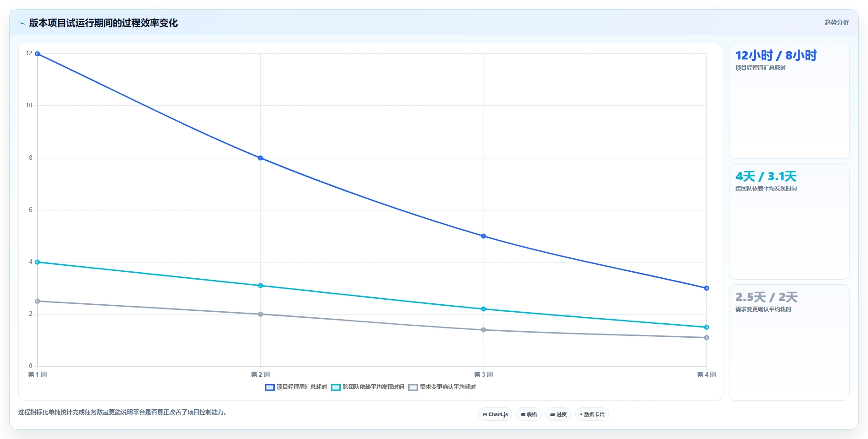Click the y-axis value 8
Image resolution: width=868 pixels, height=439 pixels.
tap(31, 158)
